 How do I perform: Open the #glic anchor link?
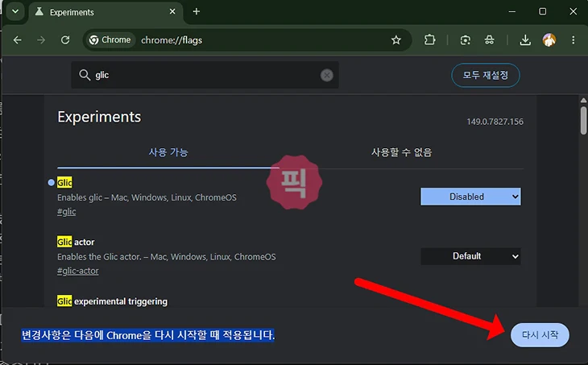(66, 212)
